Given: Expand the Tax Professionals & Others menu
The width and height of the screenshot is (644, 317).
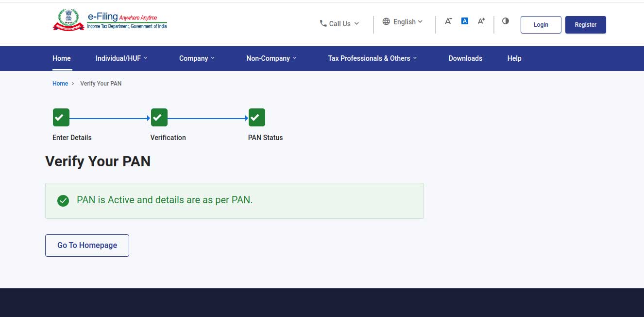Looking at the screenshot, I should pos(372,58).
